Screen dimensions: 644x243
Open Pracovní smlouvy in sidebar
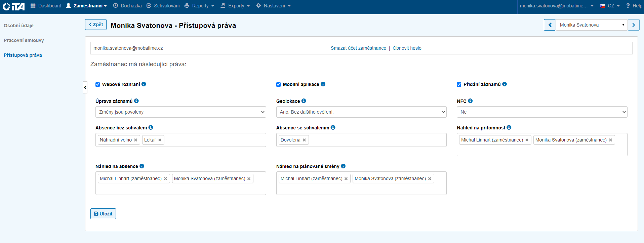click(x=24, y=40)
